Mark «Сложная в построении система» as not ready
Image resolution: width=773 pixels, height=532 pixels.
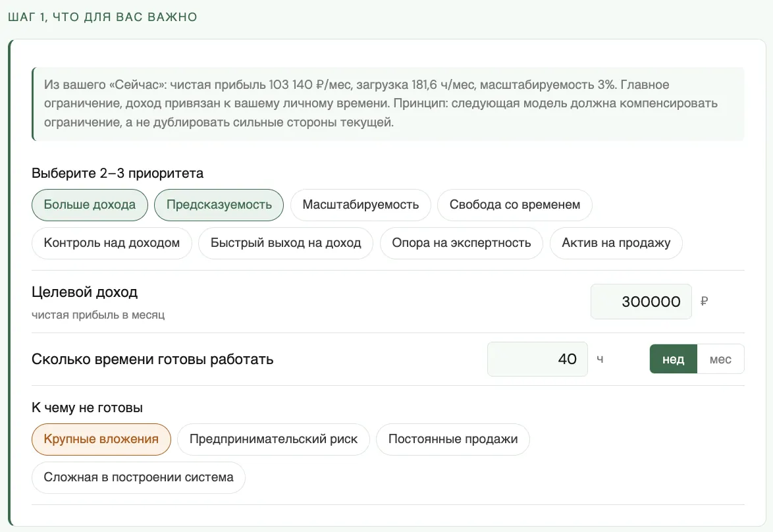pos(138,478)
